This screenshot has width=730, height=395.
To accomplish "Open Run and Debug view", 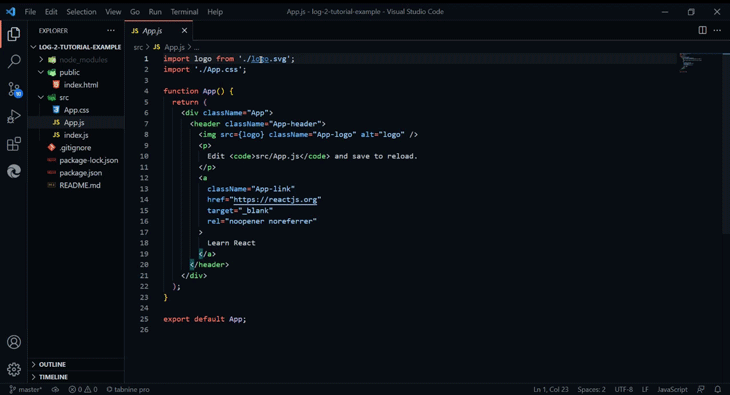I will pos(14,116).
